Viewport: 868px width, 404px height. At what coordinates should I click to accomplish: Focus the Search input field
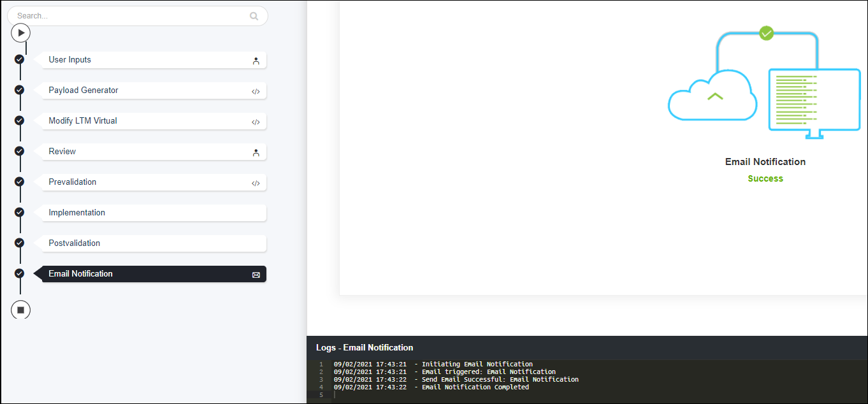coord(137,16)
